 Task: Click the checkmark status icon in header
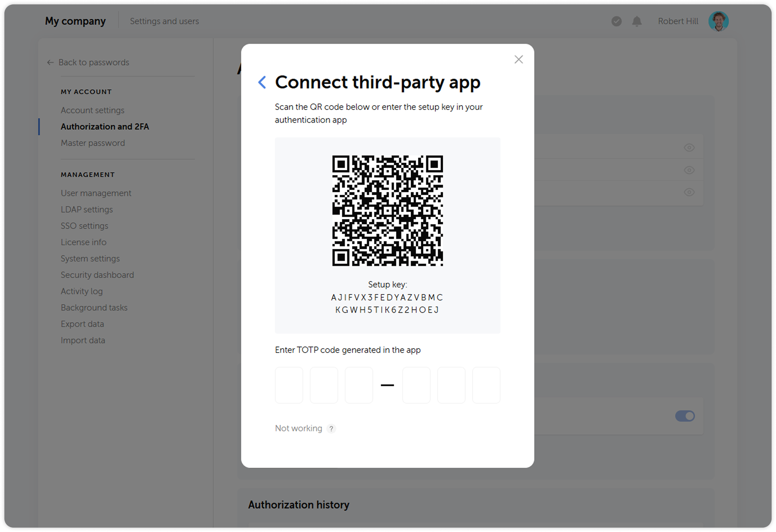tap(616, 21)
